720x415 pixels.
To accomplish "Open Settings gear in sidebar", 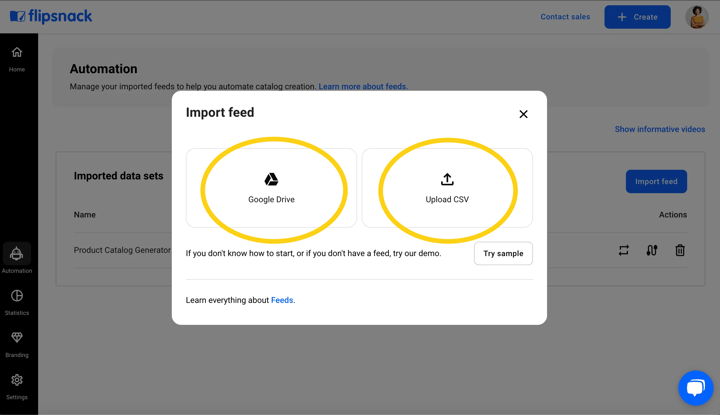I will pyautogui.click(x=17, y=387).
